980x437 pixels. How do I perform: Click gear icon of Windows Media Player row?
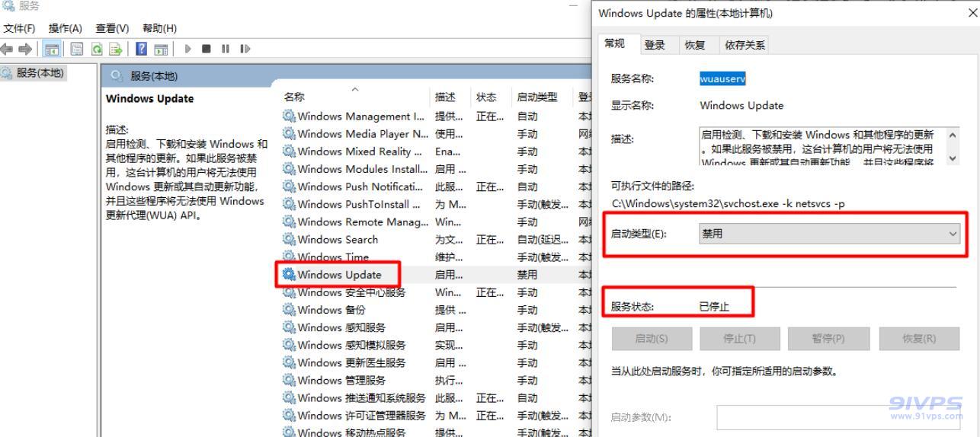click(x=289, y=134)
